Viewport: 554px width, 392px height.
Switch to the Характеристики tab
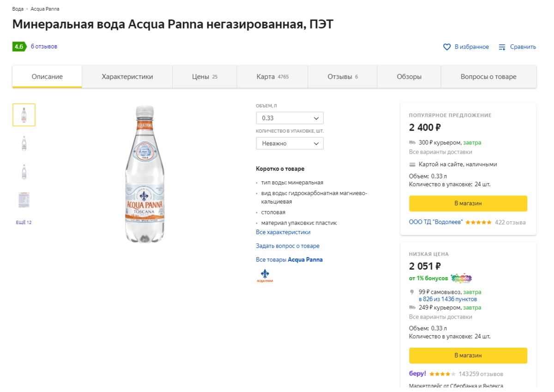pyautogui.click(x=127, y=77)
